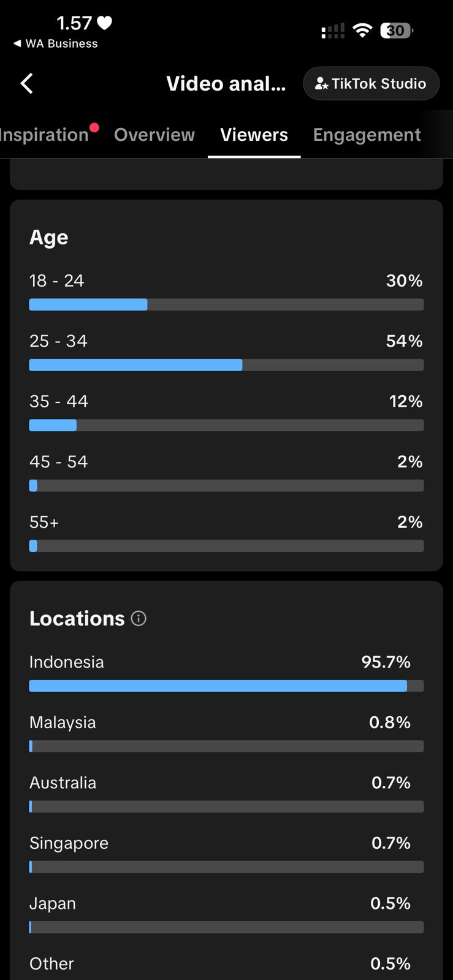Tap the Video analytics page title

(x=226, y=83)
